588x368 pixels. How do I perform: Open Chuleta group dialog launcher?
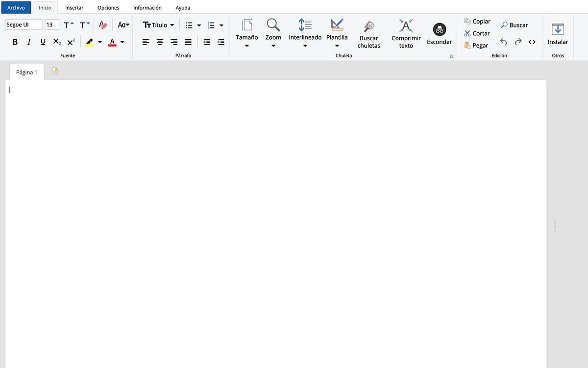[452, 57]
